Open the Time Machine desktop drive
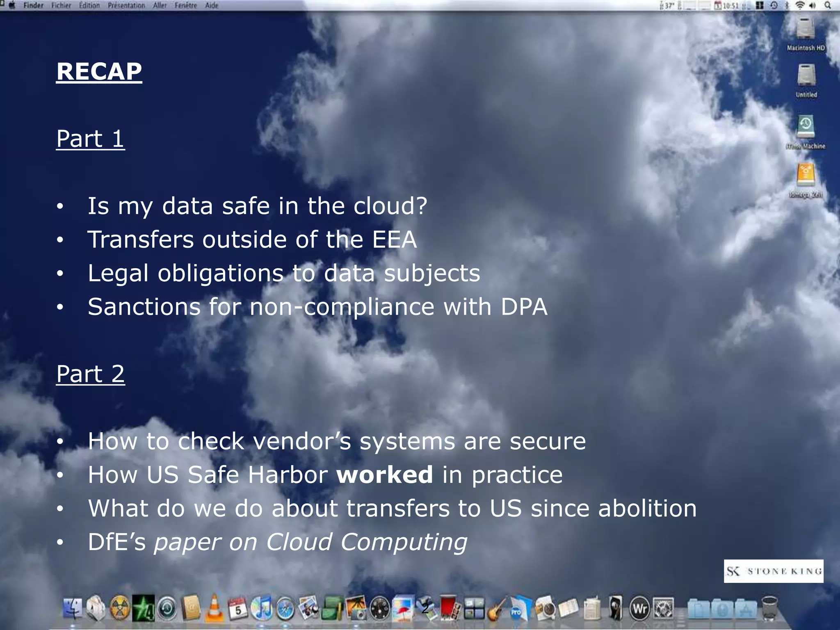This screenshot has height=630, width=840. (x=806, y=132)
